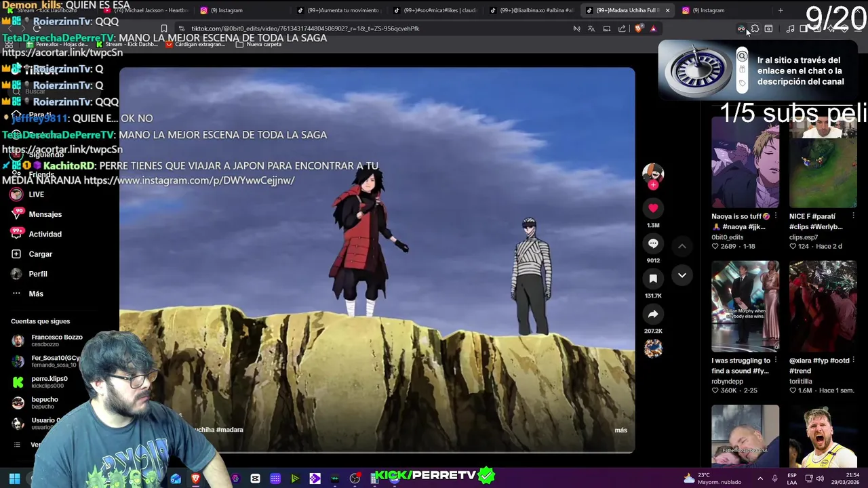Open the spinning sound disc icon
Viewport: 868px width, 488px height.
pyautogui.click(x=653, y=348)
